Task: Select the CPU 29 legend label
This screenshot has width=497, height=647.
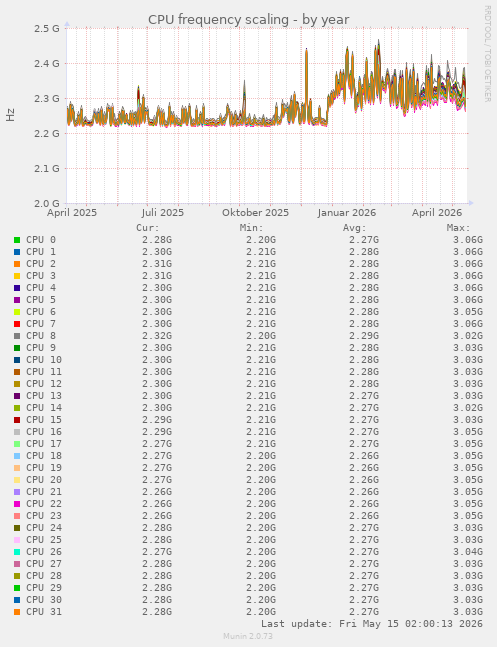Action: tap(44, 587)
